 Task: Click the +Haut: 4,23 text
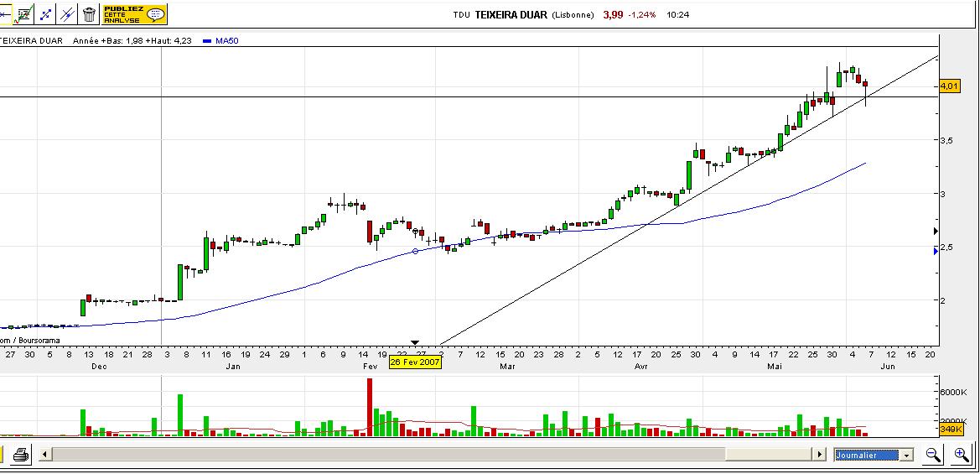tap(169, 40)
